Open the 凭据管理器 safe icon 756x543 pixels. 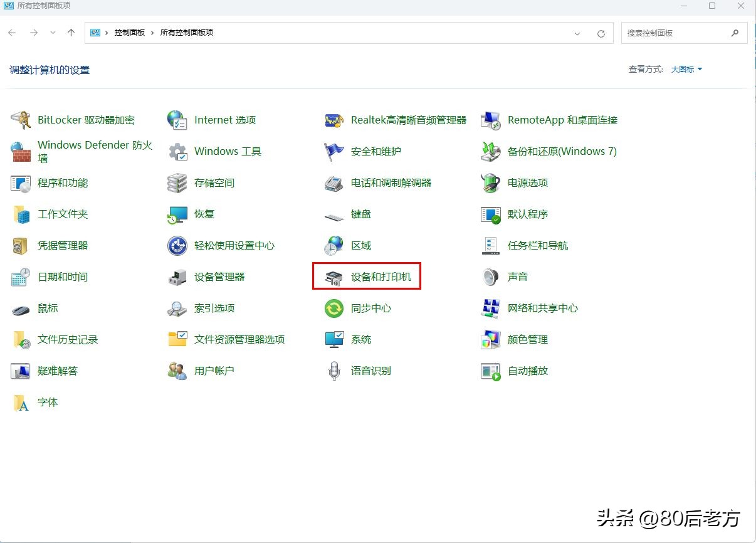click(x=21, y=245)
